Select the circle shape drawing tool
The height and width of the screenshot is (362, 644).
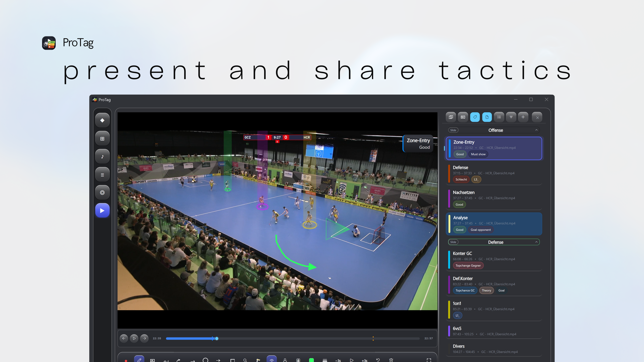[205, 360]
